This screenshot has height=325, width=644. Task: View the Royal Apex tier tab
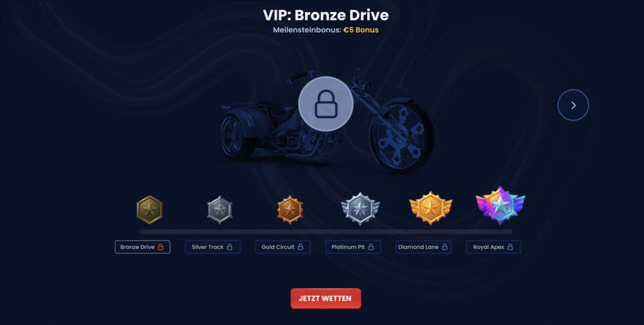coord(494,247)
